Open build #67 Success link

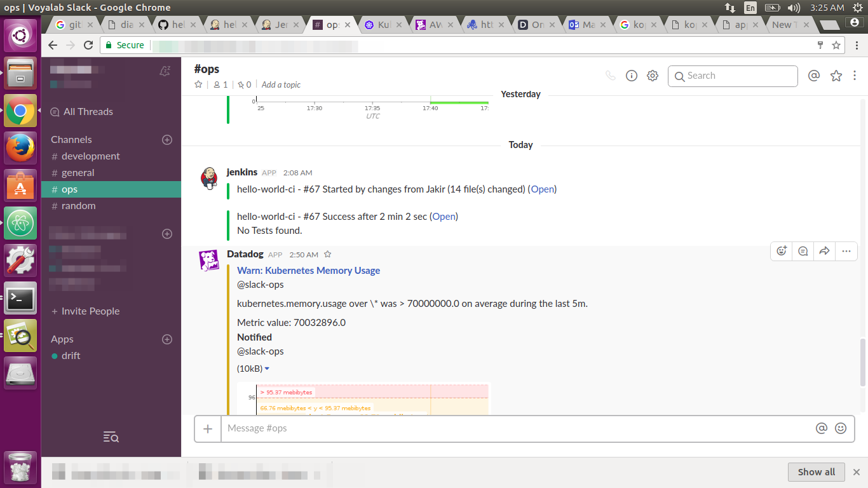444,217
